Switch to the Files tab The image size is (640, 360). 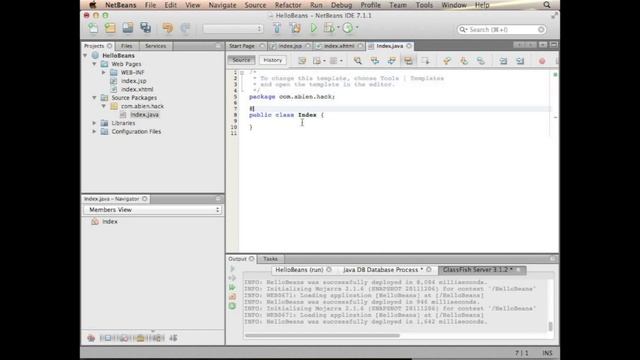click(x=127, y=46)
